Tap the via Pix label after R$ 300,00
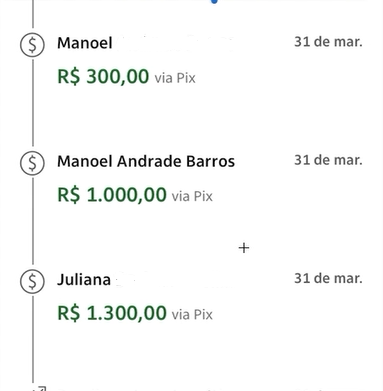383x391 pixels. 175,78
